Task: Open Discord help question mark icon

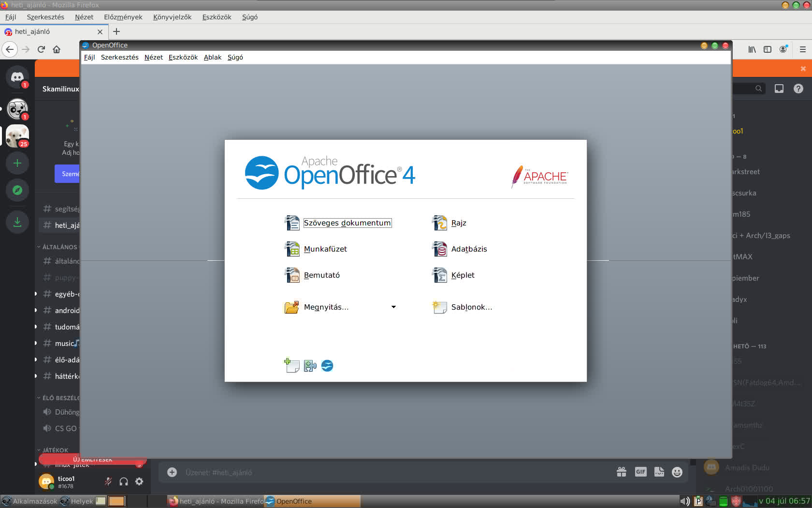Action: (798, 89)
